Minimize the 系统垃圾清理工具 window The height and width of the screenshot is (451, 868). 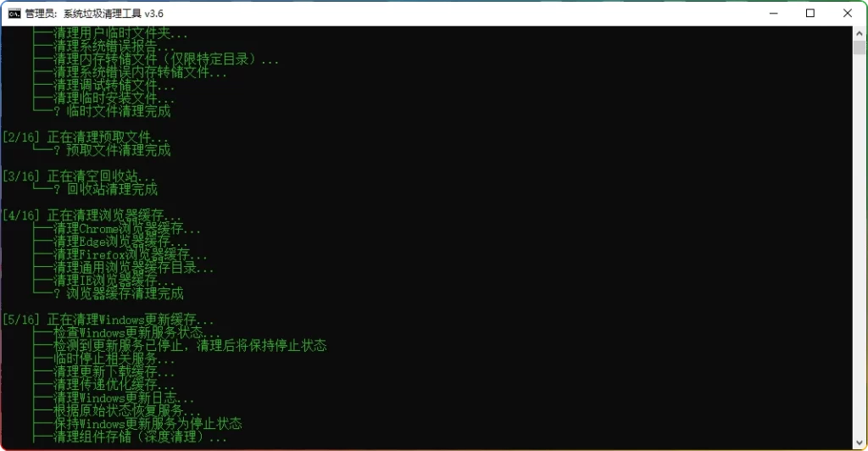[773, 14]
